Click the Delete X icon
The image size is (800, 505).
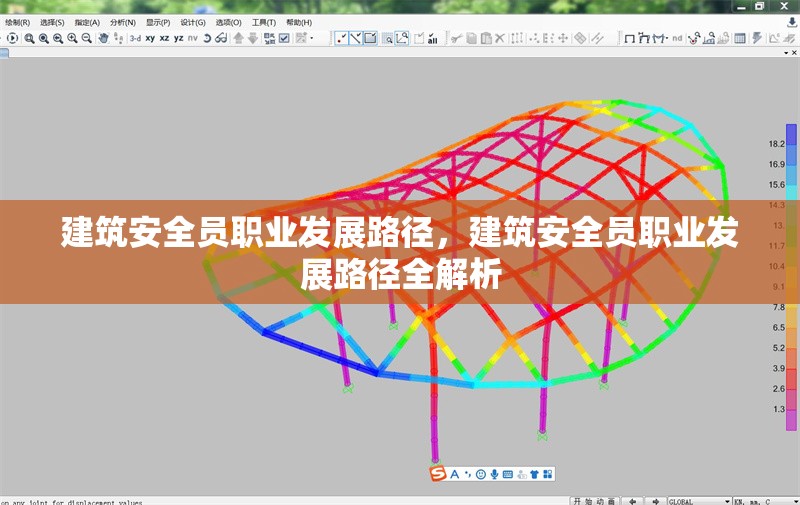pyautogui.click(x=500, y=38)
